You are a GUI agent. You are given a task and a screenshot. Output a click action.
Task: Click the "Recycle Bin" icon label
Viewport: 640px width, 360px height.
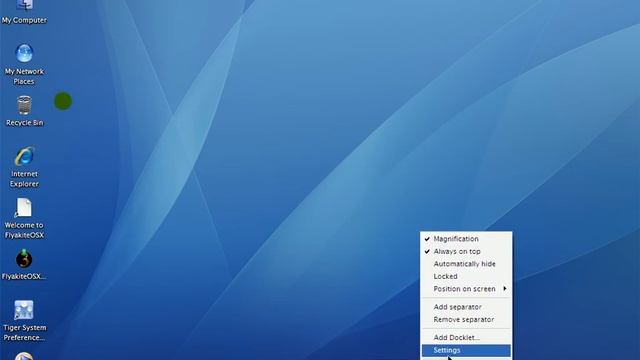(24, 122)
